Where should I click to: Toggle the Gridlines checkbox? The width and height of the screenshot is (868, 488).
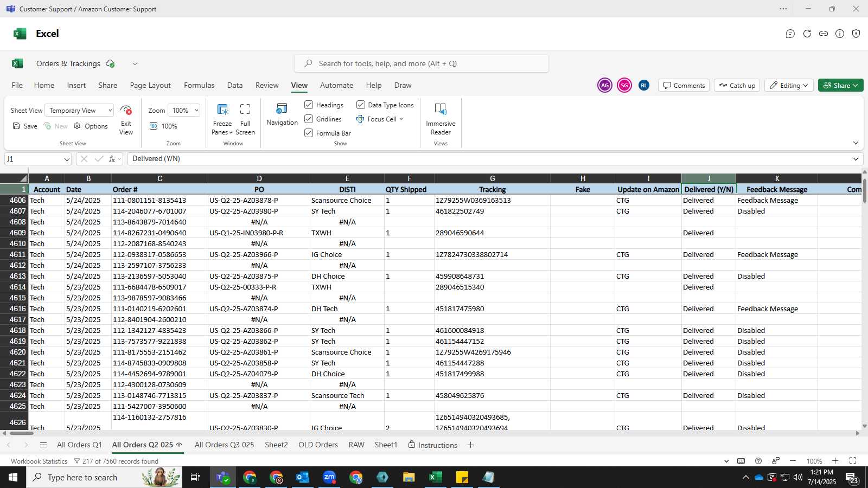click(x=309, y=119)
